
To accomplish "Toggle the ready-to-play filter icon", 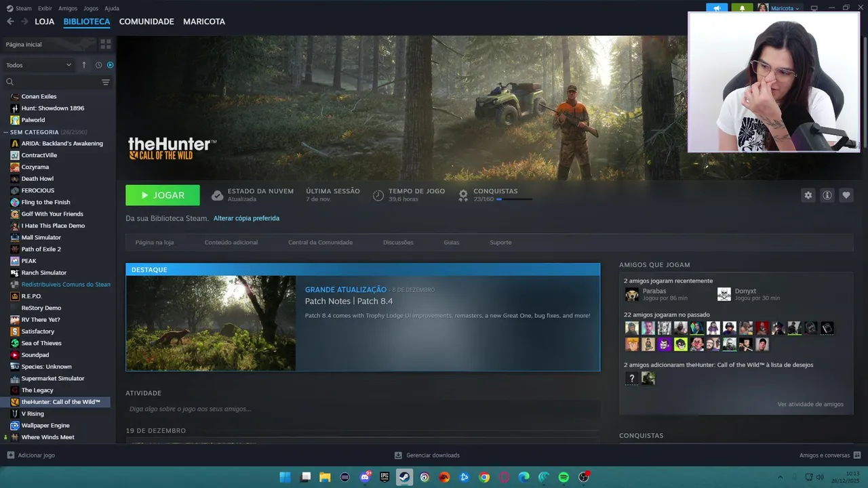I will [110, 65].
